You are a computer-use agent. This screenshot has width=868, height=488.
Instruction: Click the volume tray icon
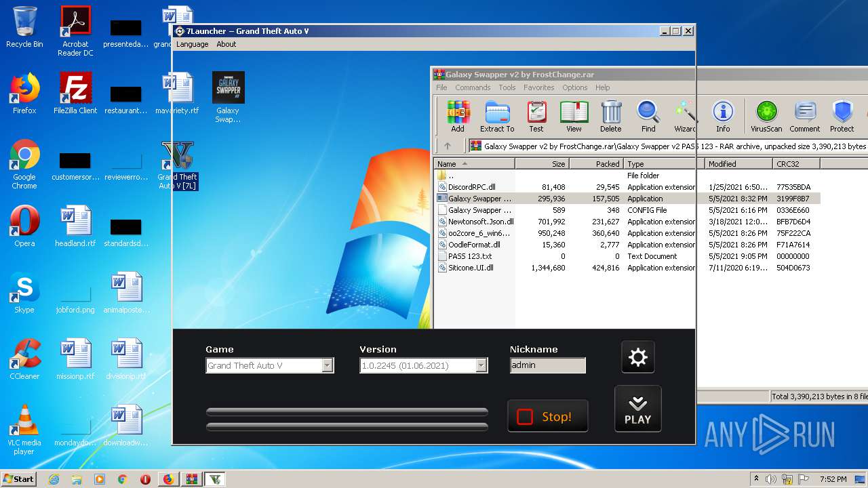pos(770,479)
